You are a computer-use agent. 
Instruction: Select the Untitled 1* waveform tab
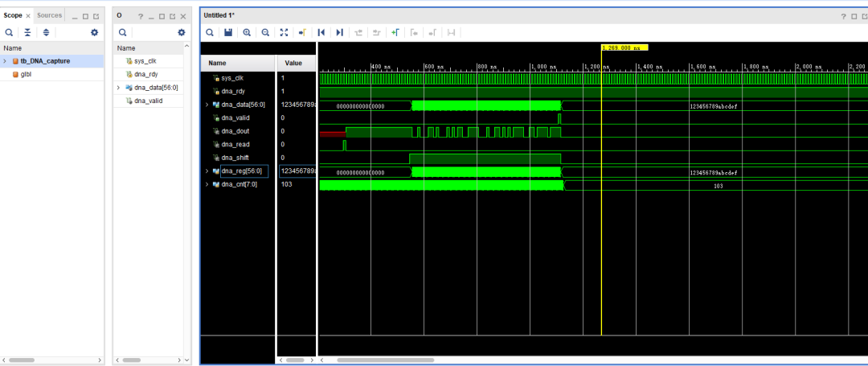pos(219,15)
